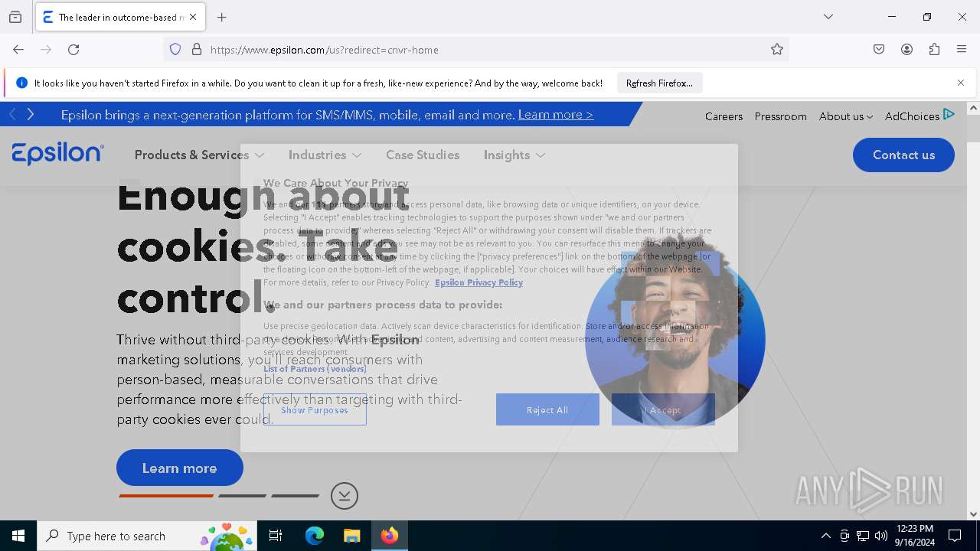Expand Industries menu
The image size is (980, 551).
point(325,155)
